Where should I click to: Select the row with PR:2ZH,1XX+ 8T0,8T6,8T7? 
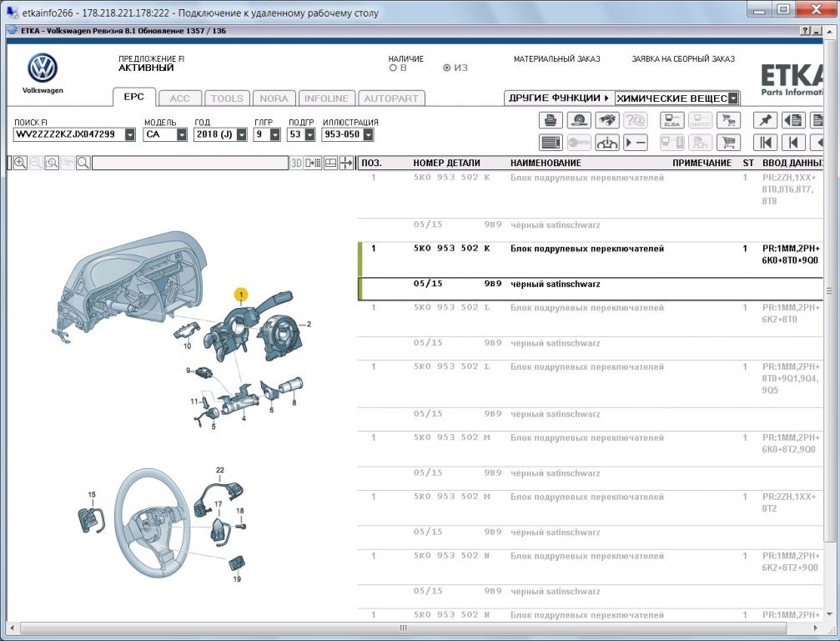(x=591, y=194)
